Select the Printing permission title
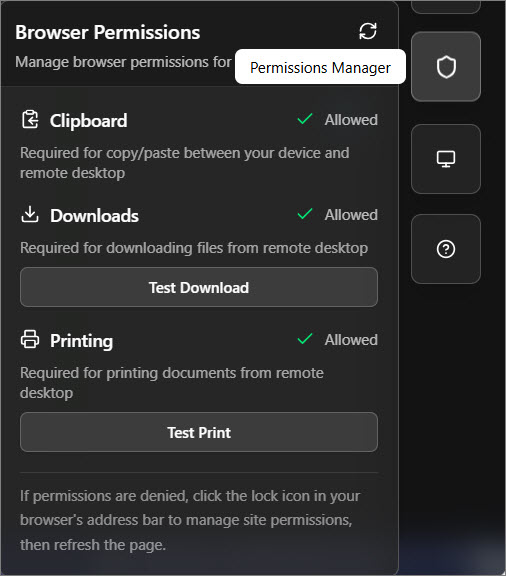506x576 pixels. pyautogui.click(x=82, y=341)
